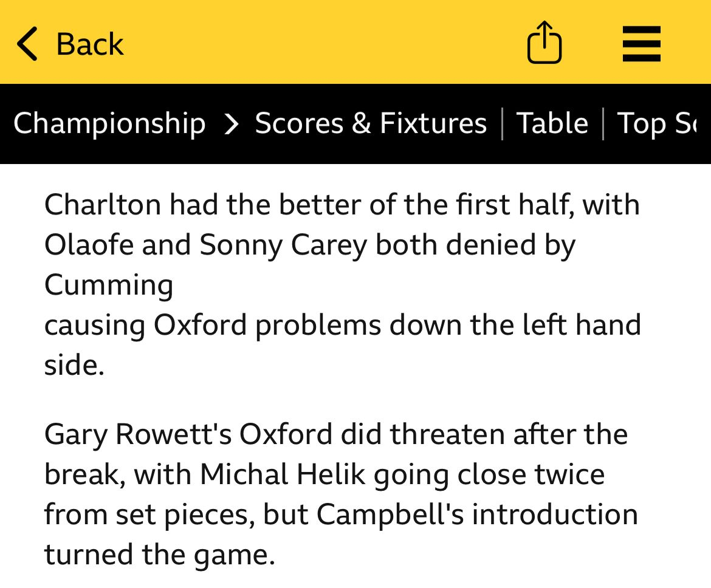Click the word Charlton at paragraph start
This screenshot has width=711, height=588.
click(103, 205)
